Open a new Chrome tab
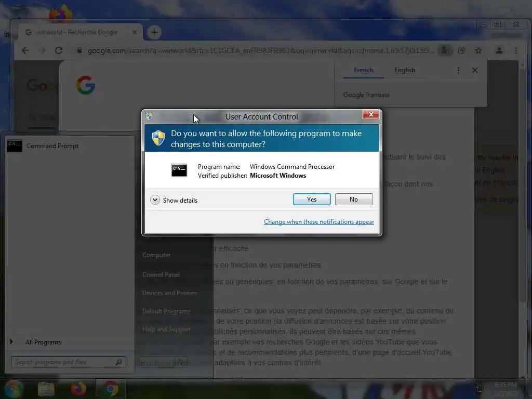This screenshot has height=399, width=532. click(154, 32)
